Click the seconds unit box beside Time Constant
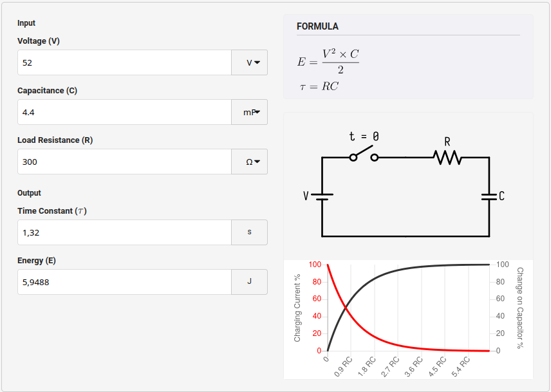 (249, 233)
